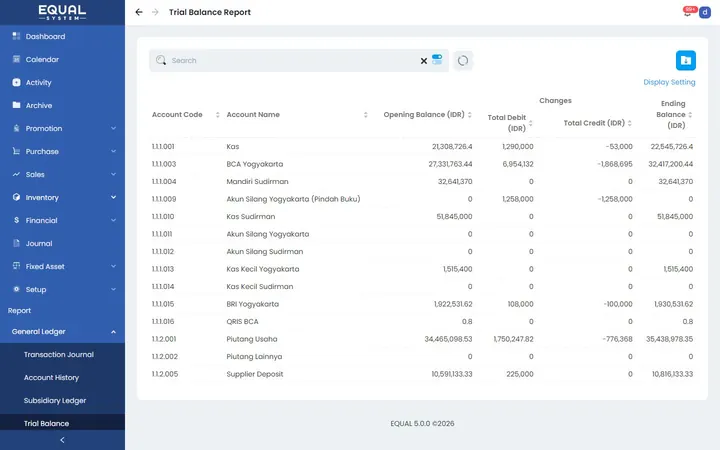Sort by Ending Balance column arrows

(x=690, y=115)
